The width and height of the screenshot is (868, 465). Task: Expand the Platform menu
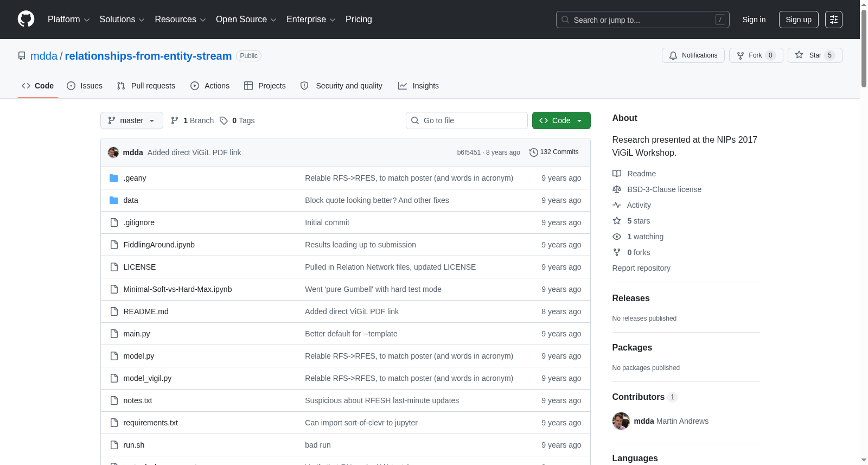click(x=68, y=20)
